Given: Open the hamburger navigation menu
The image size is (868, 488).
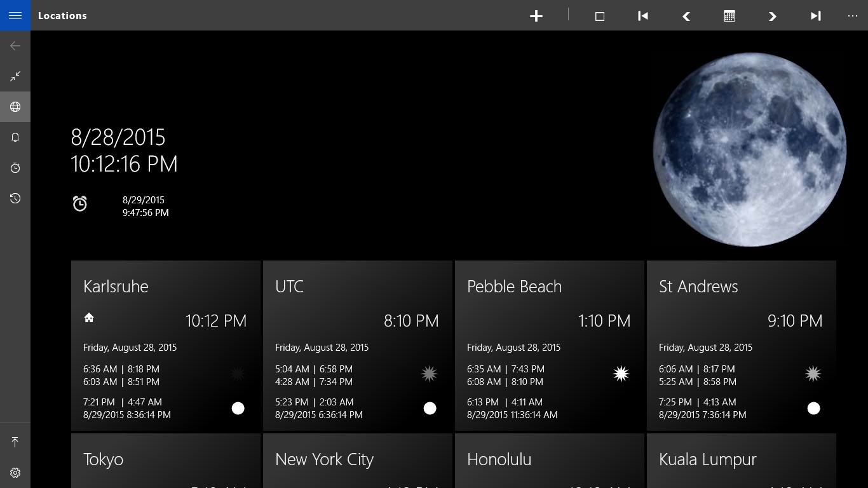Looking at the screenshot, I should [x=15, y=15].
